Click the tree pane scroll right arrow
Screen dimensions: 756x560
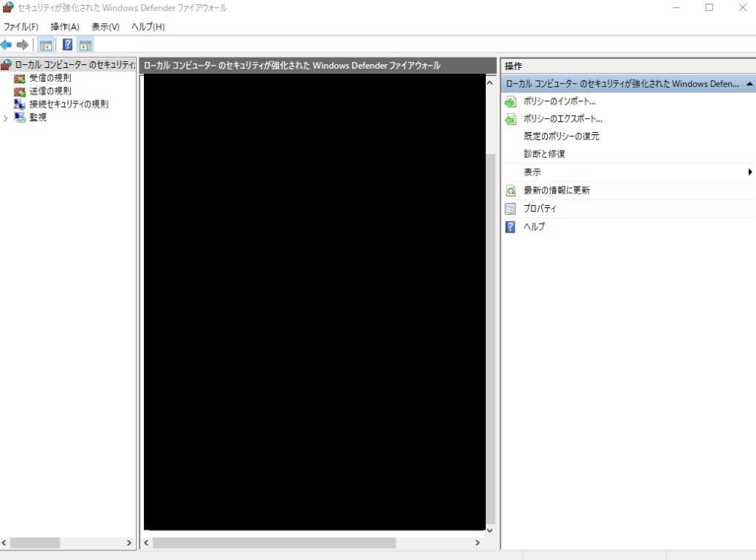point(128,543)
